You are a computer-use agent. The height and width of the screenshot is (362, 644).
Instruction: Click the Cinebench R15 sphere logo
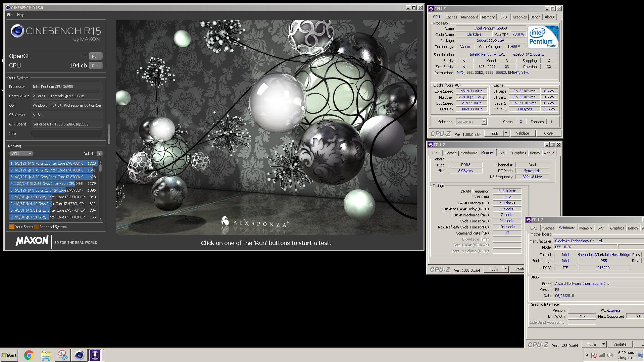click(x=17, y=31)
